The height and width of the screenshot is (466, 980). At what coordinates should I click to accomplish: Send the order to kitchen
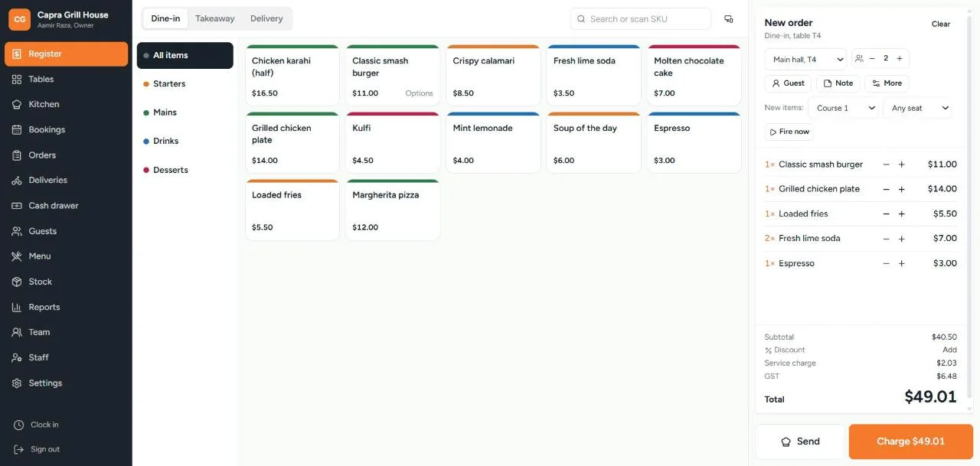pyautogui.click(x=800, y=442)
